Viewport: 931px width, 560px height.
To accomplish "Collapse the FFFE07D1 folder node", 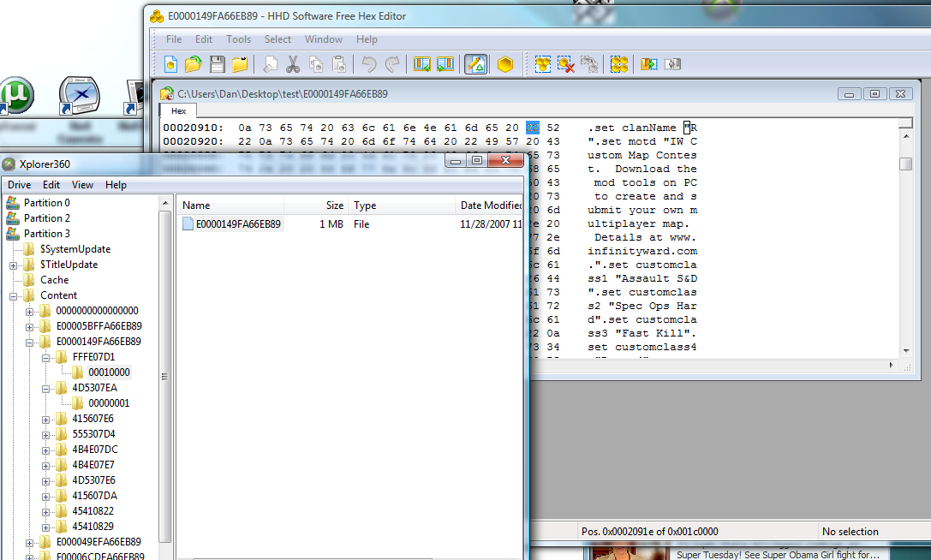I will (x=46, y=357).
